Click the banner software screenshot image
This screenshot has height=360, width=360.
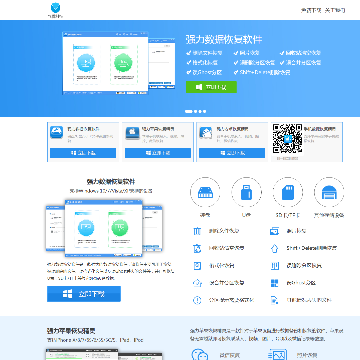[x=119, y=62]
